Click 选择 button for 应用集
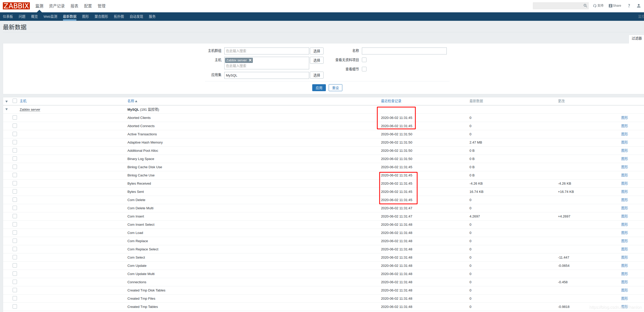This screenshot has height=312, width=644. tap(317, 75)
